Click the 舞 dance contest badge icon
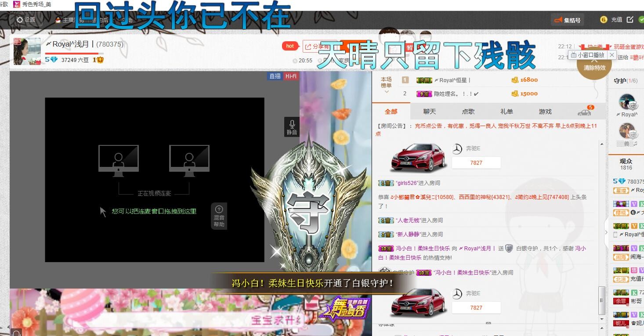Screen dimensions: 644x336 345,308
